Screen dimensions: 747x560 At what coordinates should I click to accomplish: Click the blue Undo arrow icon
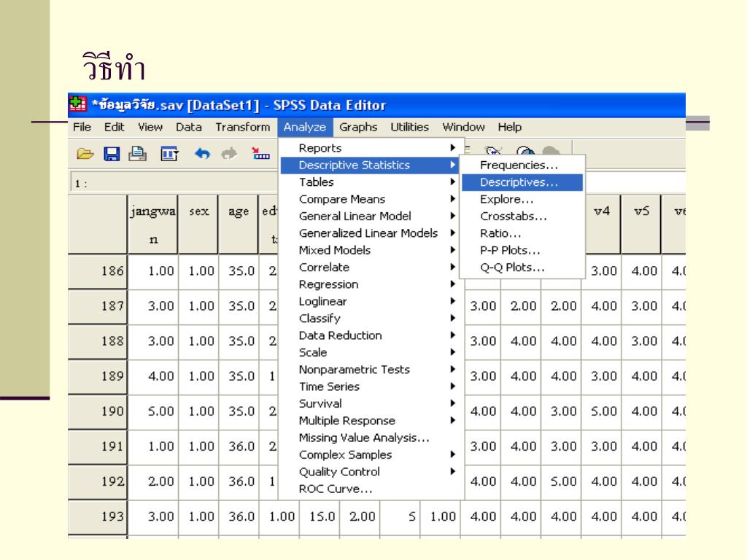coord(203,153)
